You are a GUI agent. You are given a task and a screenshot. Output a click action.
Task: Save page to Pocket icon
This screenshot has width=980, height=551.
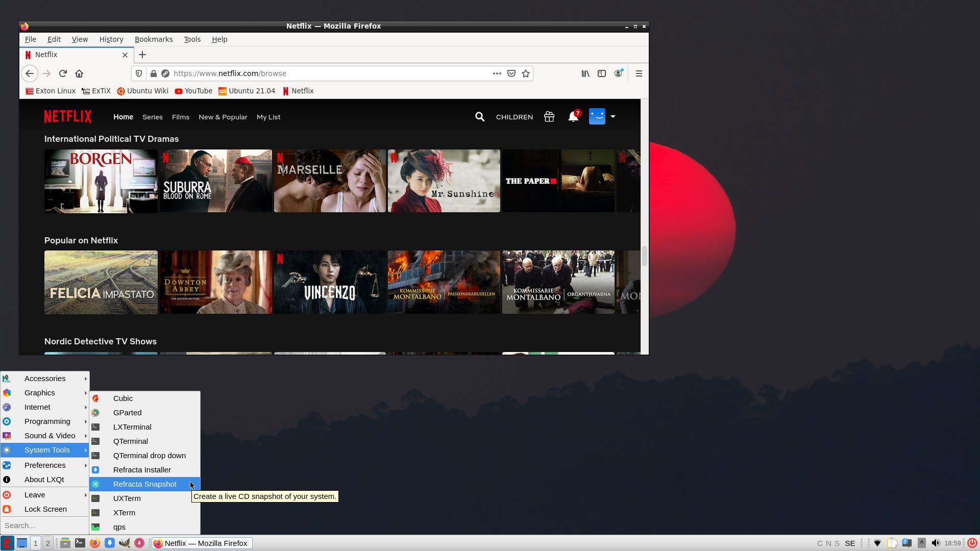511,73
